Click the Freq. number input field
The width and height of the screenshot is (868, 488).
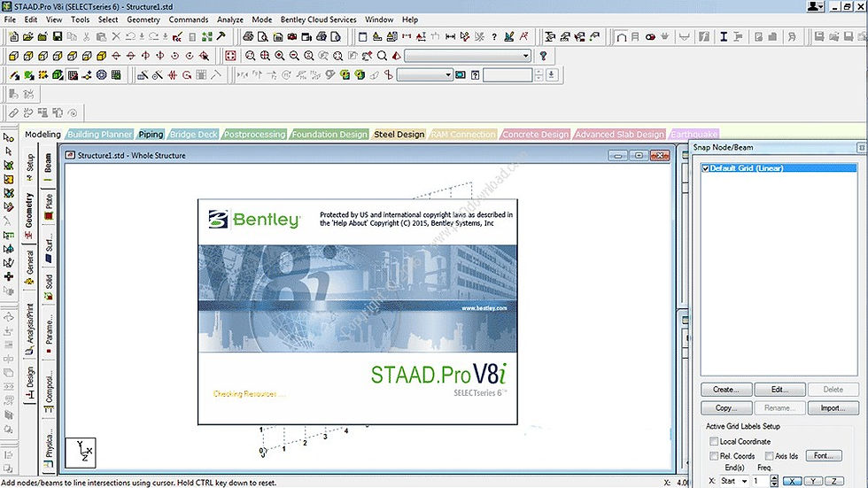pyautogui.click(x=760, y=482)
